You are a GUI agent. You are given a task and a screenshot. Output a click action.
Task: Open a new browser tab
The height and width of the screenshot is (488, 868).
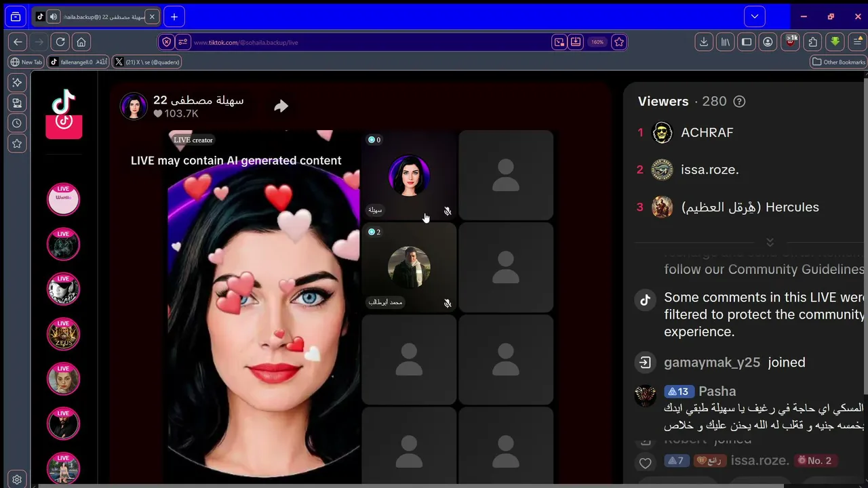click(x=174, y=17)
